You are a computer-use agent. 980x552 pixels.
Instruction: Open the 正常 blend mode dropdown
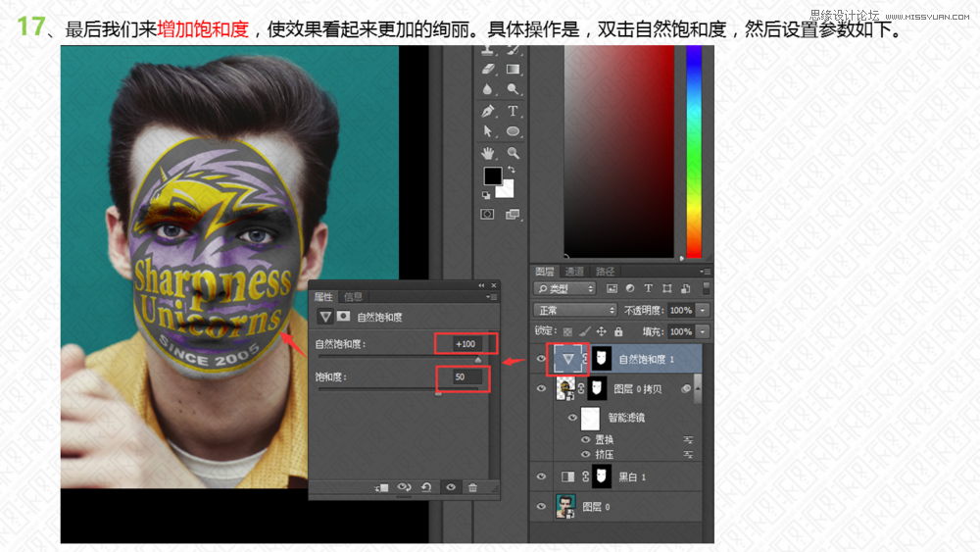[574, 310]
